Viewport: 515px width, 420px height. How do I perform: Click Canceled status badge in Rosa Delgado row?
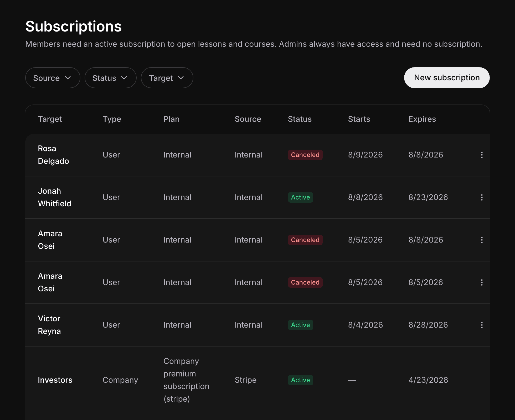pyautogui.click(x=305, y=155)
